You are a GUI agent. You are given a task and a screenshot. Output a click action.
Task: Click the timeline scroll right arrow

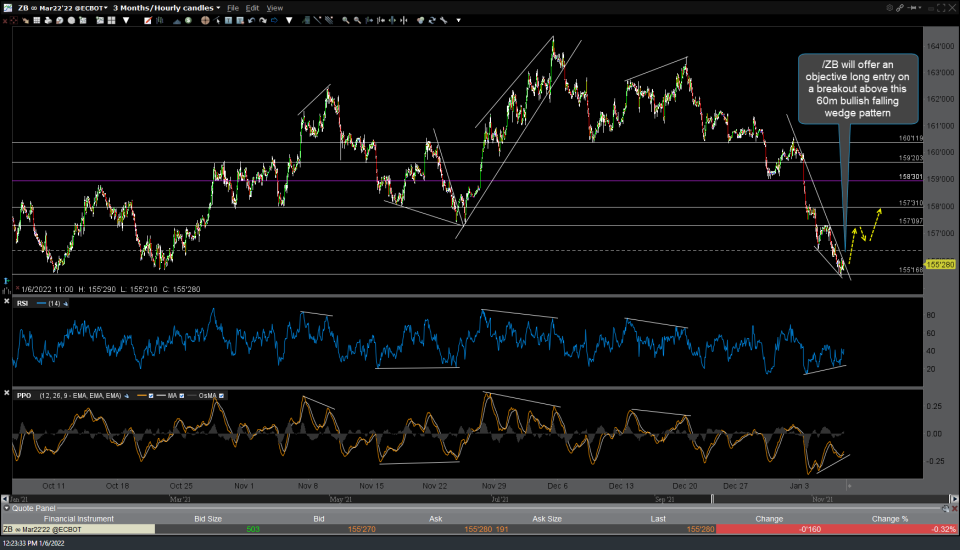pyautogui.click(x=954, y=499)
